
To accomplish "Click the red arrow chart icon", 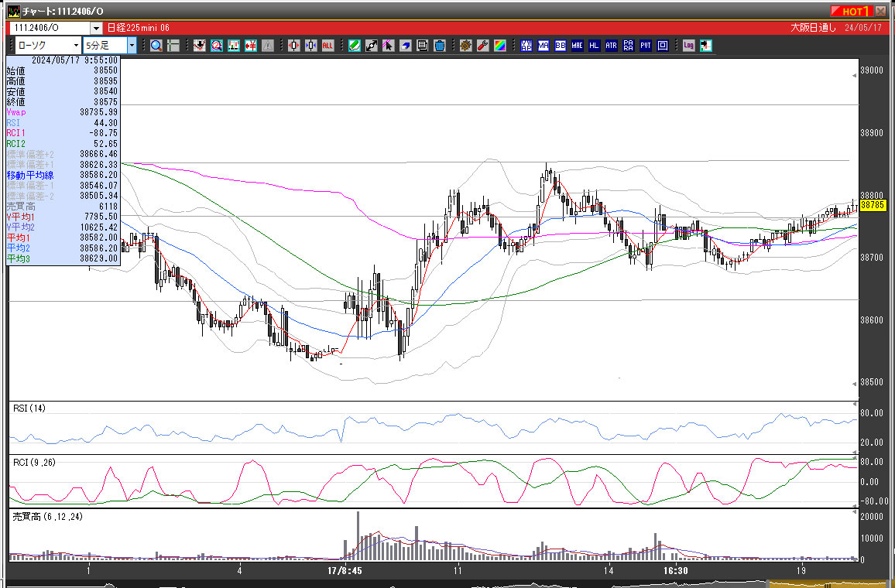I will pos(199,46).
